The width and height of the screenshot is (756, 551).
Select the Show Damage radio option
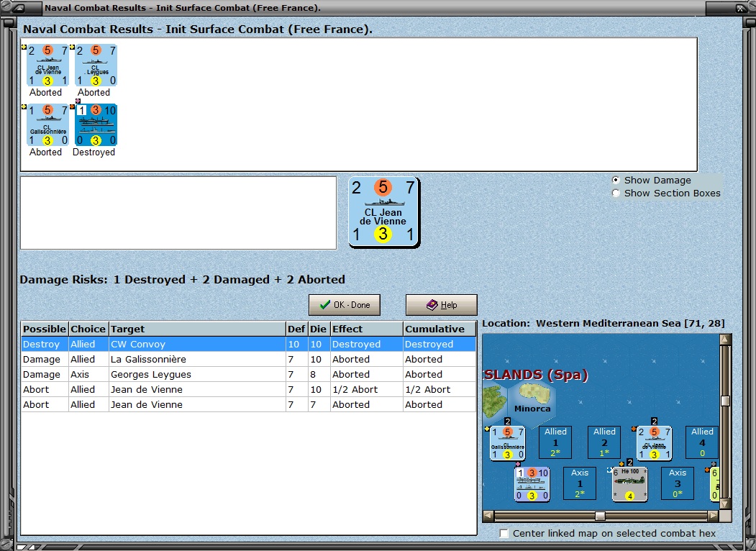(616, 180)
